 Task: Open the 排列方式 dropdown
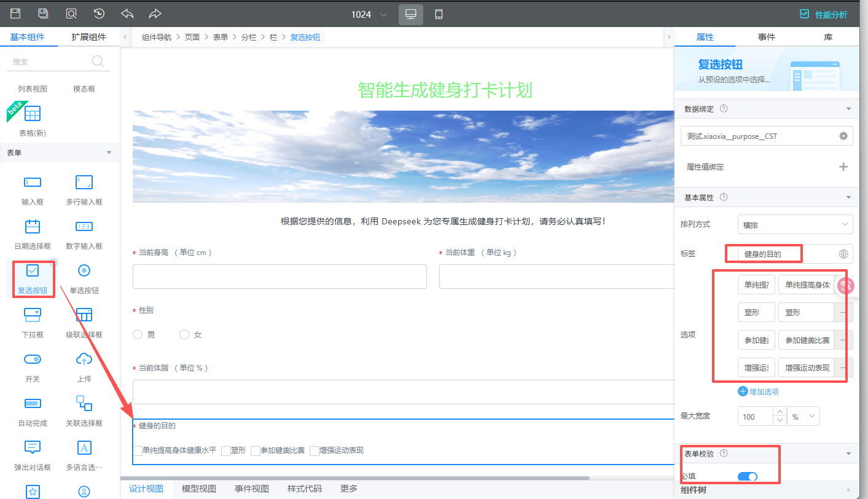[795, 225]
